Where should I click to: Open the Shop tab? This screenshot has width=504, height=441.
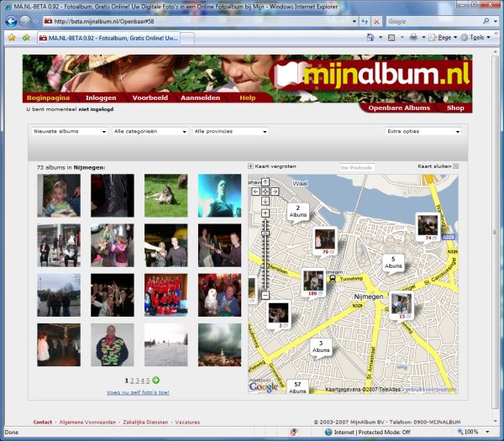coord(455,108)
